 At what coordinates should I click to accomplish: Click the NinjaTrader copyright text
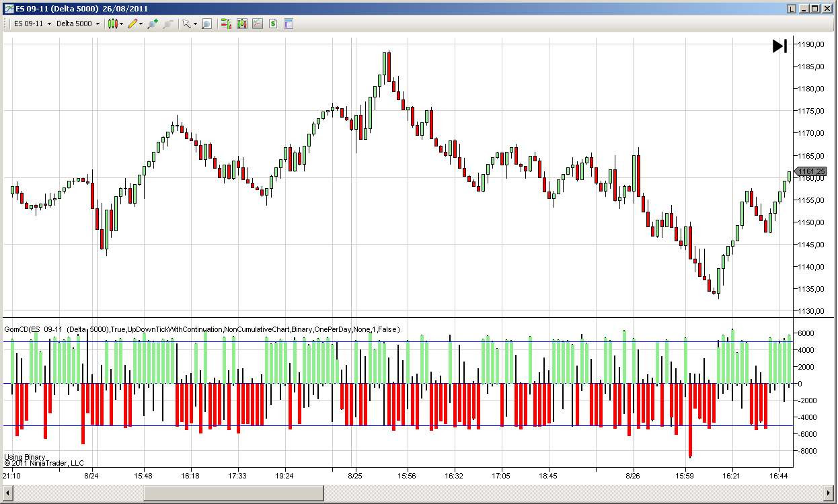pos(44,463)
